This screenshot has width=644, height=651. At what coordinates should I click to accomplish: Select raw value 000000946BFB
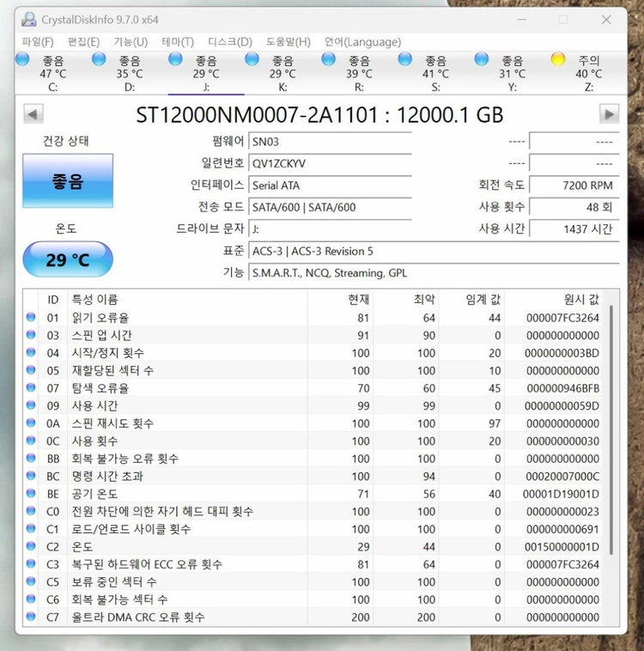click(562, 388)
